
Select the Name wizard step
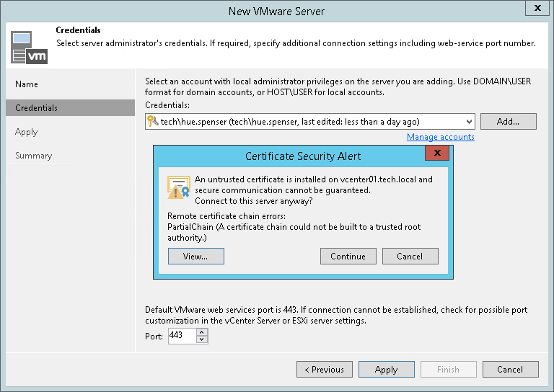[27, 84]
